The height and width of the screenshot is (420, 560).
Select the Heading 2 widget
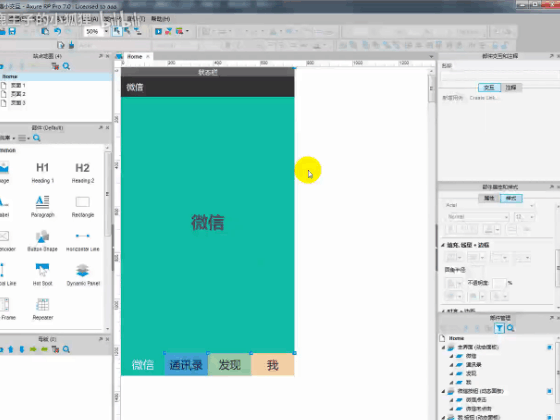(82, 172)
